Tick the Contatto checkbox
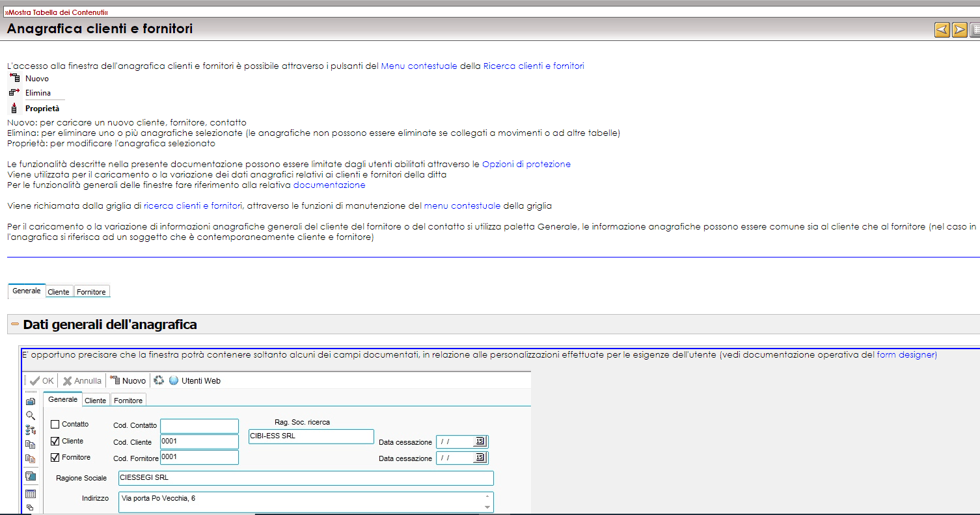Image resolution: width=980 pixels, height=515 pixels. (55, 425)
